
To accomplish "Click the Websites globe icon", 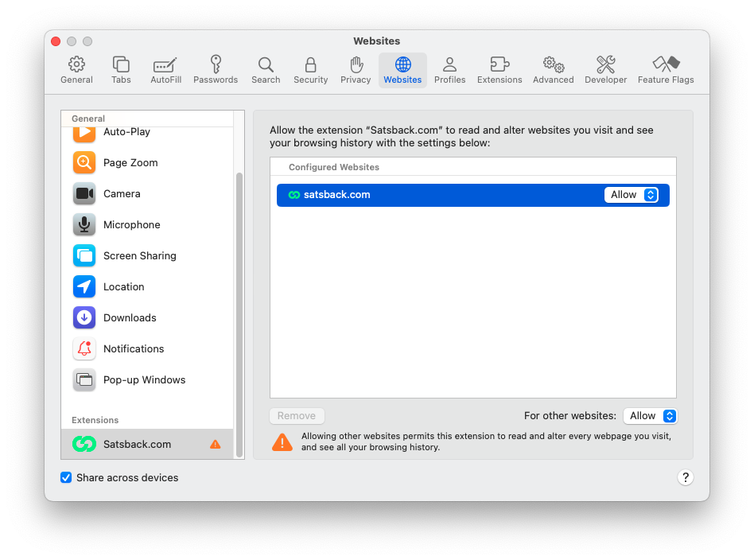I will click(403, 64).
